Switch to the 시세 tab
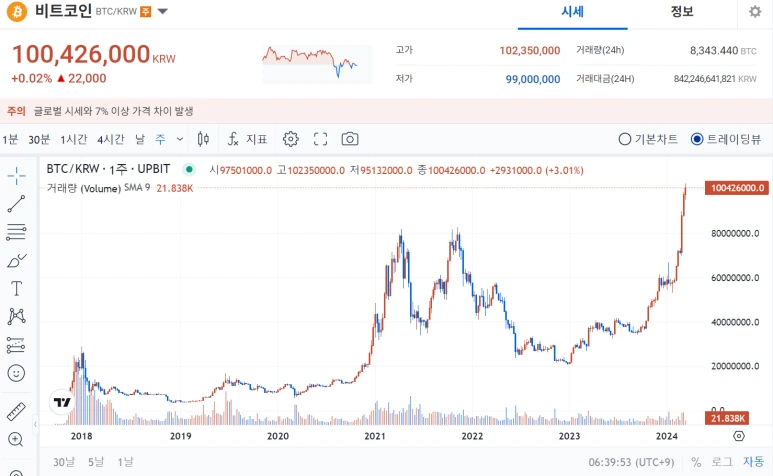This screenshot has width=773, height=476. [572, 12]
